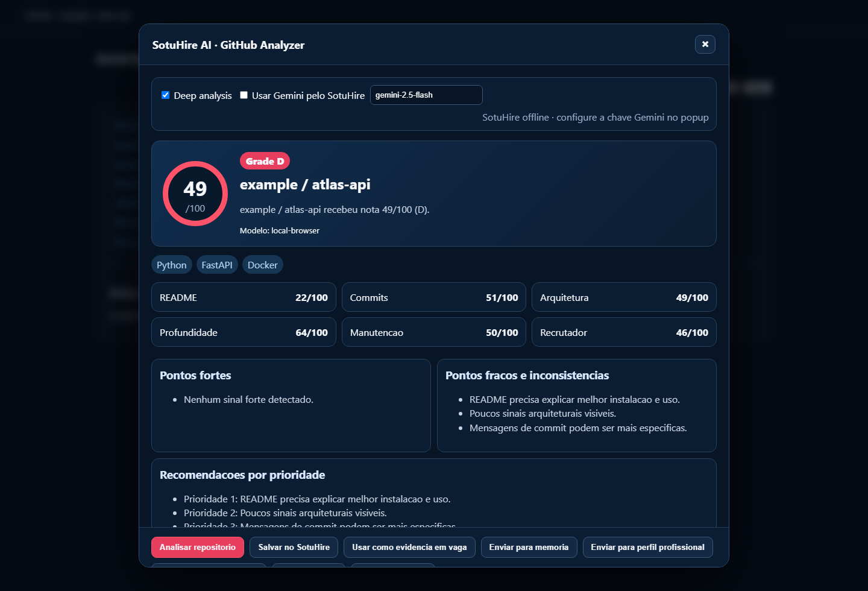Select the Python tag chip
The height and width of the screenshot is (591, 868).
pos(172,265)
